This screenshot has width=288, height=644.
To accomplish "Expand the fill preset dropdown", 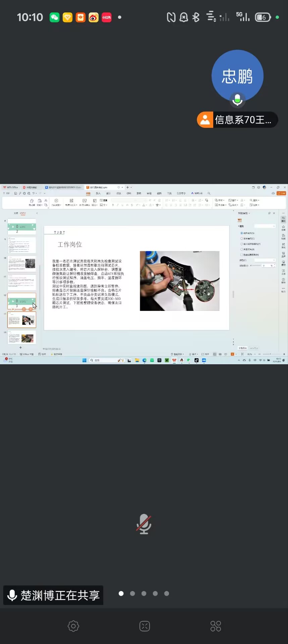I will tap(265, 226).
